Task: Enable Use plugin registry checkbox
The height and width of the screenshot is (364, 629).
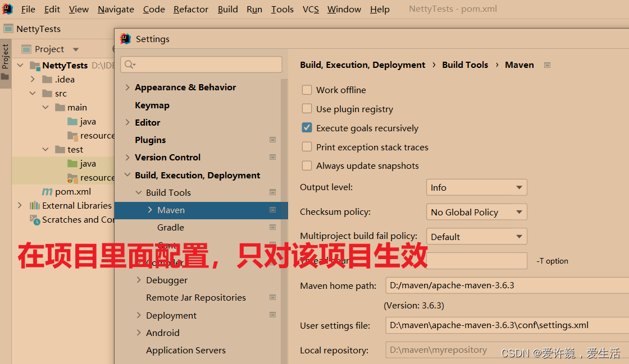Action: click(x=307, y=108)
